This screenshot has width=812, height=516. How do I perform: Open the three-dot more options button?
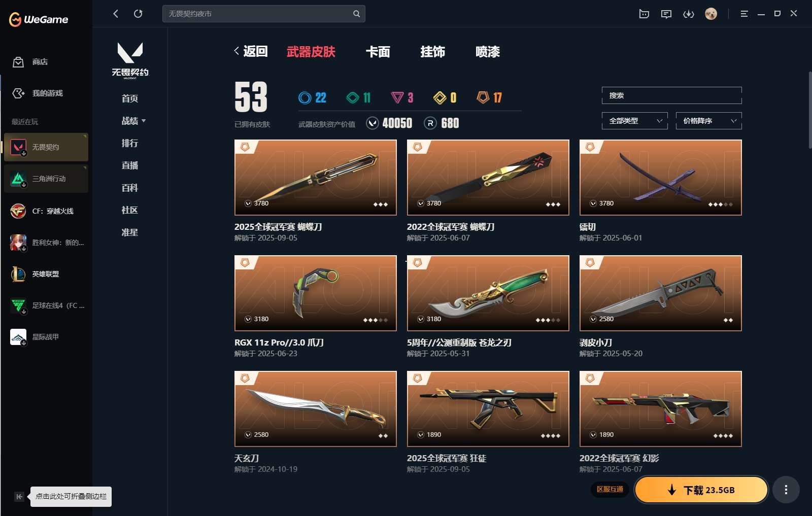(786, 490)
